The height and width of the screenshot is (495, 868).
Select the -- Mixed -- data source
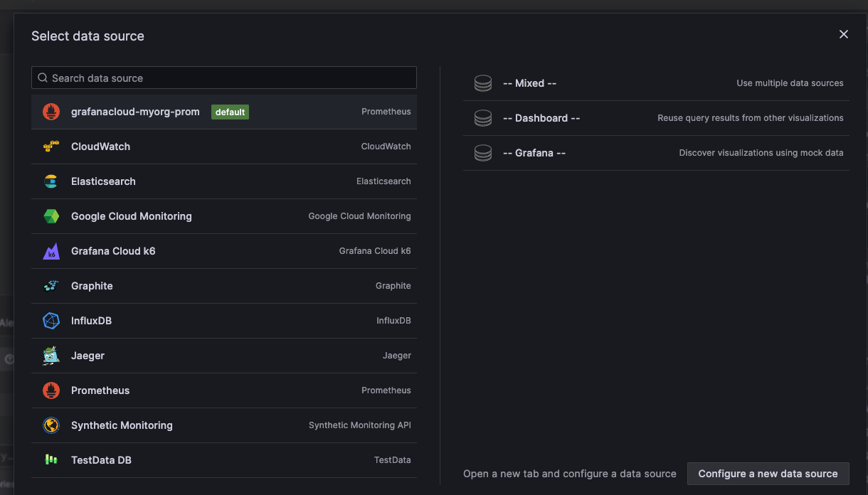pos(529,82)
